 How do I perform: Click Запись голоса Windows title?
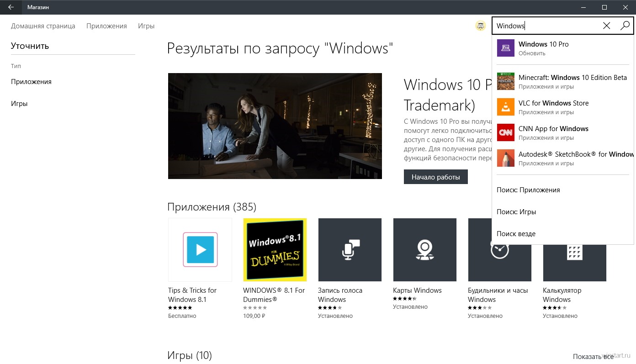340,295
